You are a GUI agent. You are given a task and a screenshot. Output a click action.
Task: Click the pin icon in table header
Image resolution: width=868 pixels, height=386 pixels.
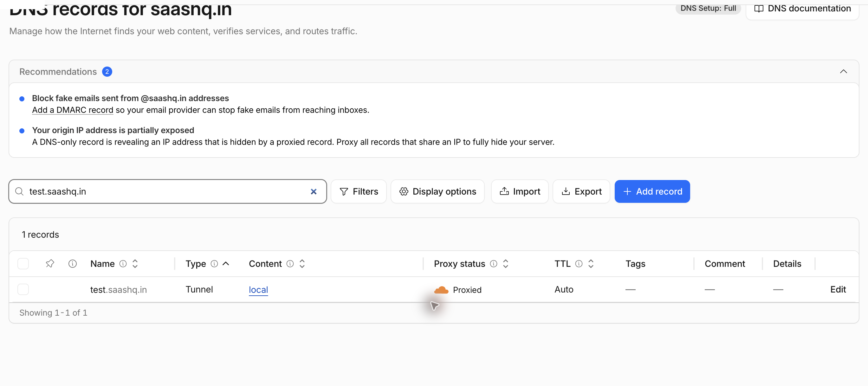pos(50,263)
